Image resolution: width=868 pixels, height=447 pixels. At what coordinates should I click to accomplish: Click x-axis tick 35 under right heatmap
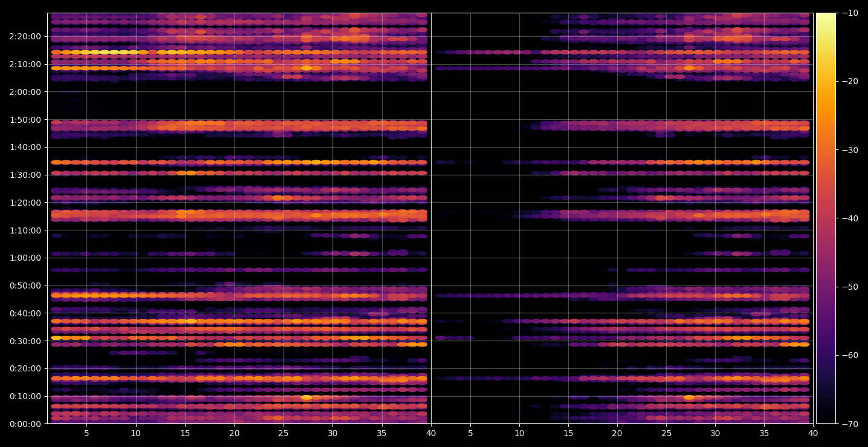764,433
